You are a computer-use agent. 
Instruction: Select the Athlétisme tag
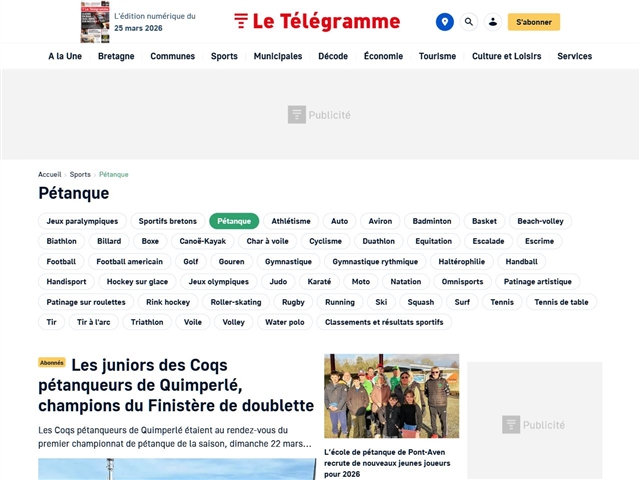(x=291, y=221)
